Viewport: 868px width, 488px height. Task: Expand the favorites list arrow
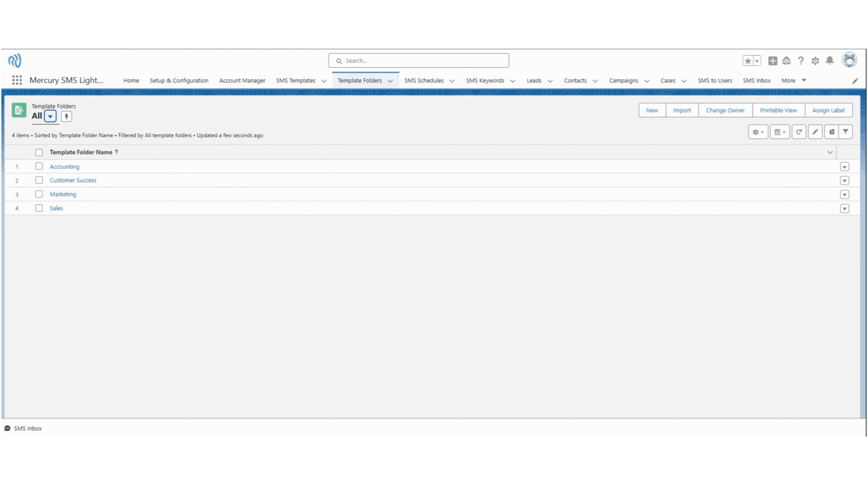pos(757,61)
